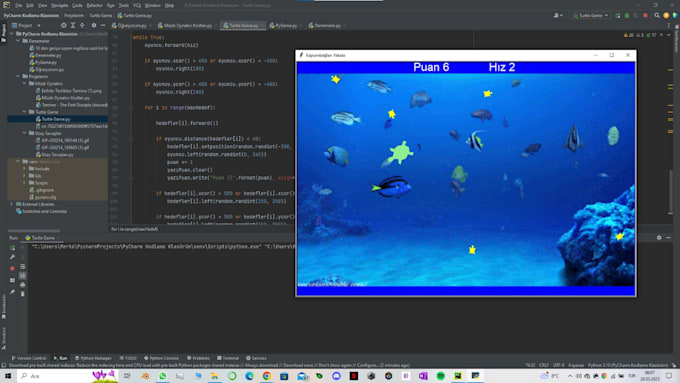
Task: Open File Explorer from the taskbar
Action: 215,376
